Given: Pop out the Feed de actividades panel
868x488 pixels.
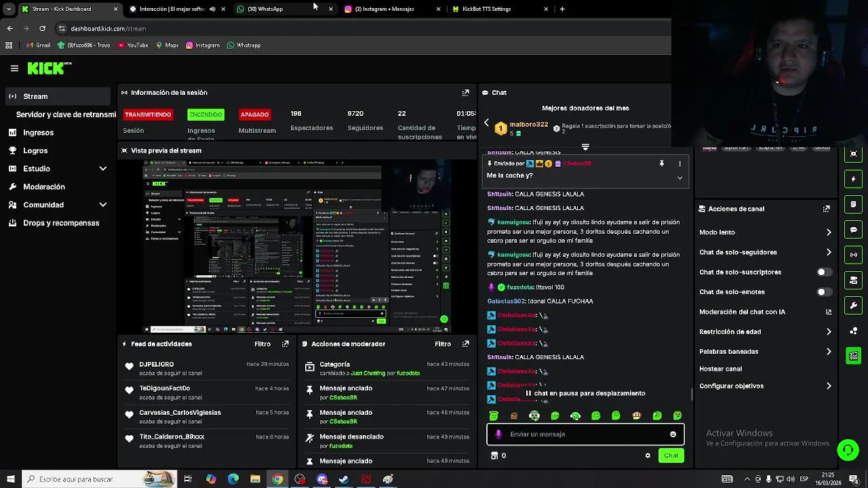Looking at the screenshot, I should [x=285, y=344].
